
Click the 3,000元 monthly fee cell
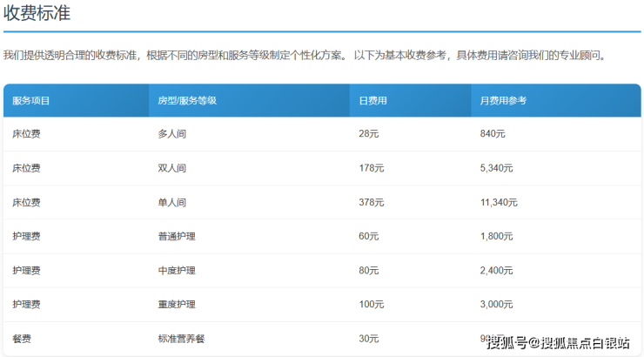(x=496, y=304)
